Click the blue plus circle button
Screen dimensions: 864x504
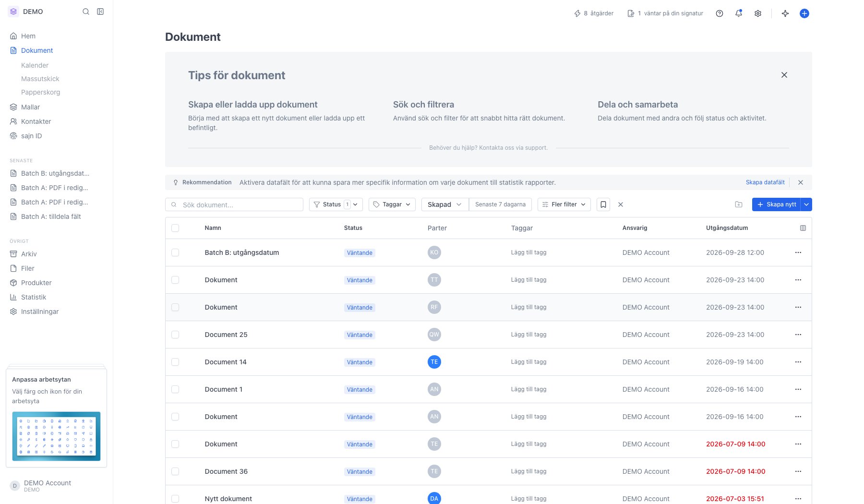pos(804,13)
